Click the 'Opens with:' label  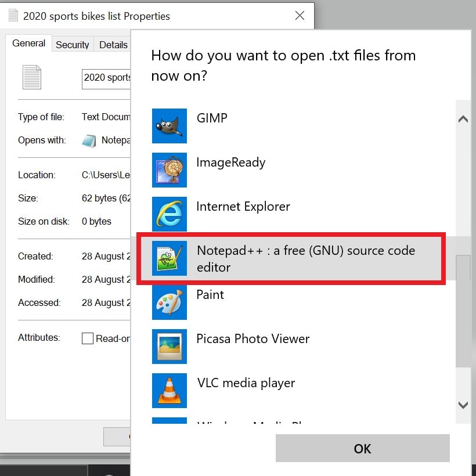(x=42, y=140)
